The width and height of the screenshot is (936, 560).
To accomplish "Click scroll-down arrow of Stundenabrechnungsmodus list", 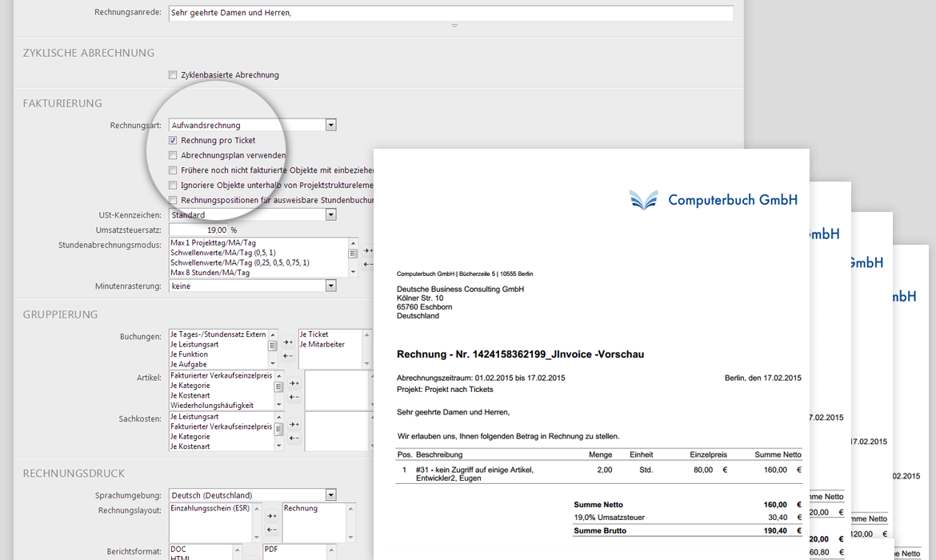I will [x=354, y=272].
